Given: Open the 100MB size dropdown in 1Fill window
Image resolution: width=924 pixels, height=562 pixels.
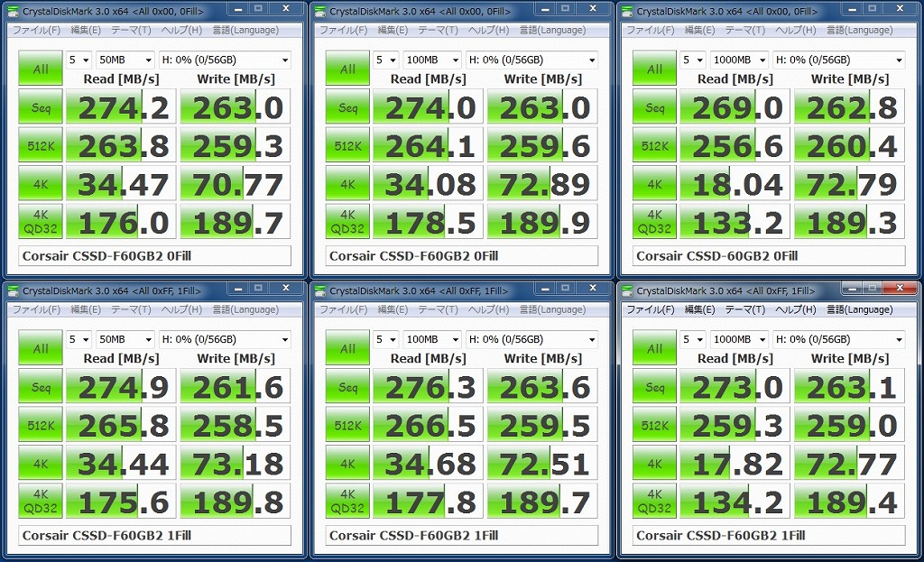Looking at the screenshot, I should click(x=432, y=338).
